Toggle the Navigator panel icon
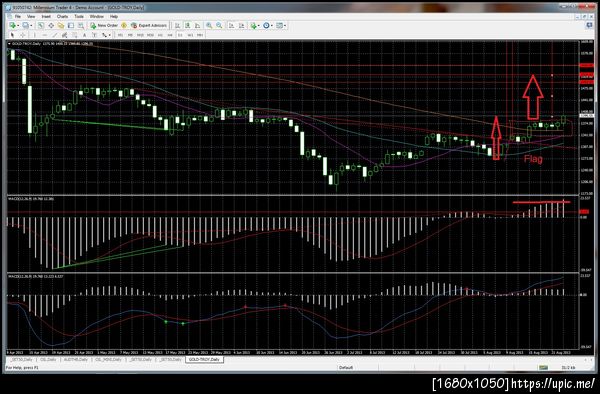This screenshot has height=394, width=600. click(61, 25)
